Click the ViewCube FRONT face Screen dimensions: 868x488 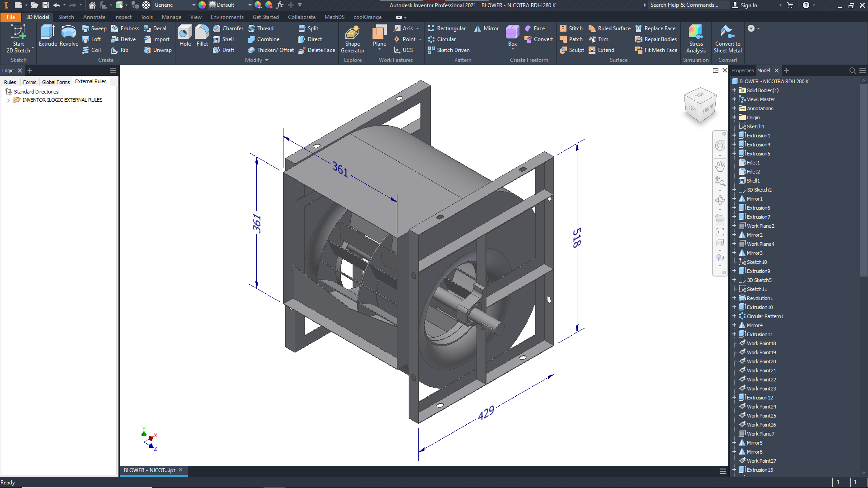(708, 109)
